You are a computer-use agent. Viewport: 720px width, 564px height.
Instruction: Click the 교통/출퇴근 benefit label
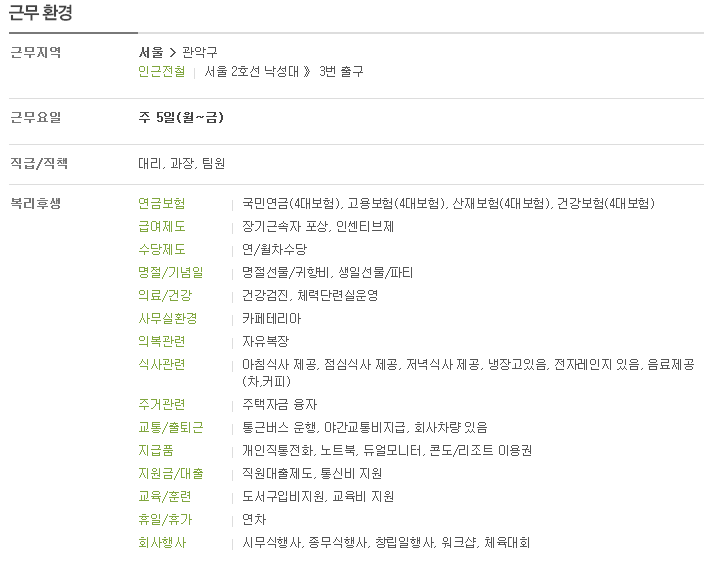(170, 428)
